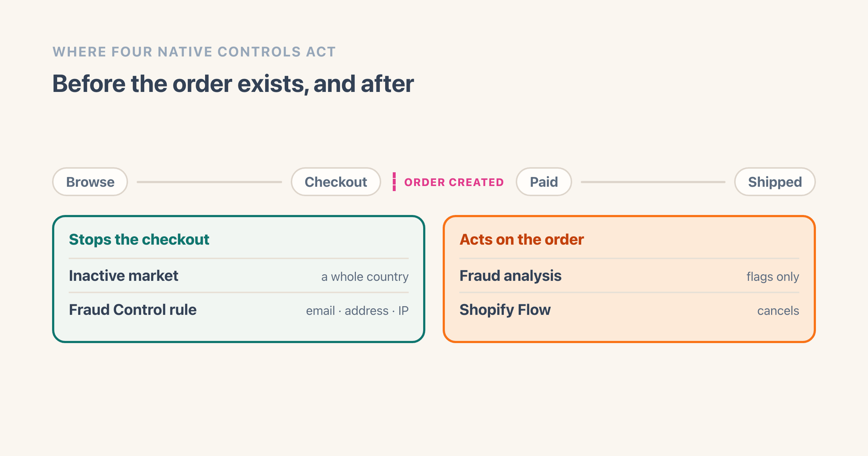Click the line between Browse and Checkout
This screenshot has height=456, width=868.
tap(209, 182)
